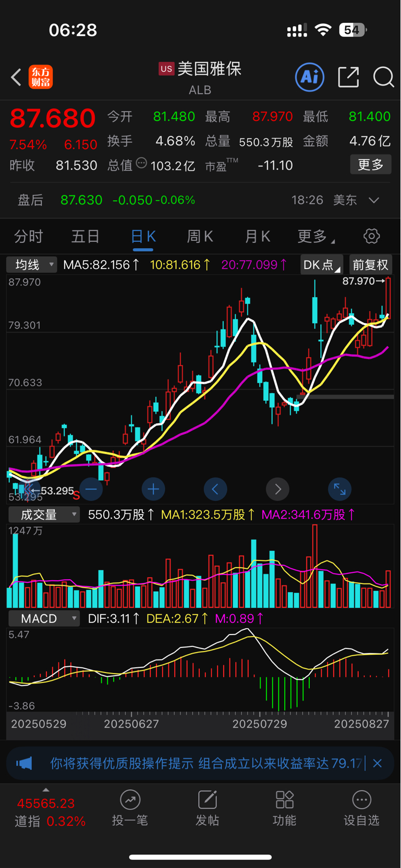
Task: Open the 更多 timeframe dropdown tab
Action: point(316,237)
